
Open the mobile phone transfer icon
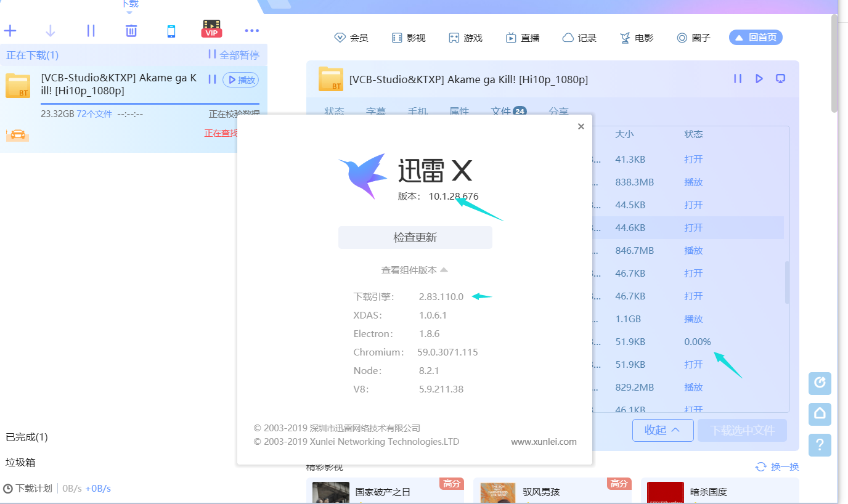tap(171, 30)
